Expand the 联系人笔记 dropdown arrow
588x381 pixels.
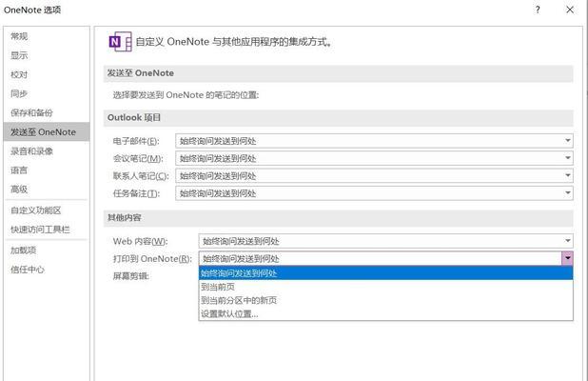(x=568, y=175)
